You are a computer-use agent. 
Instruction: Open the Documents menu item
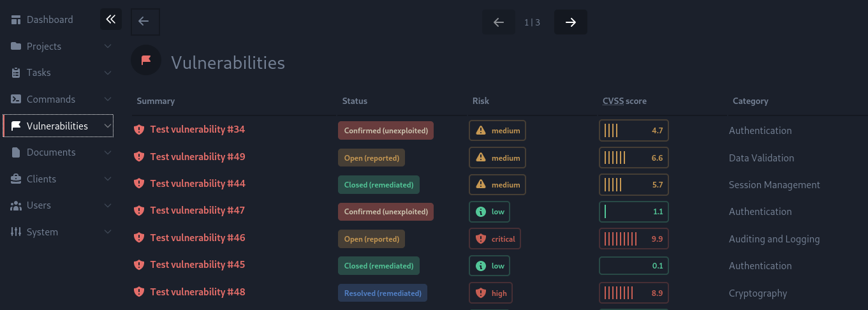[51, 152]
